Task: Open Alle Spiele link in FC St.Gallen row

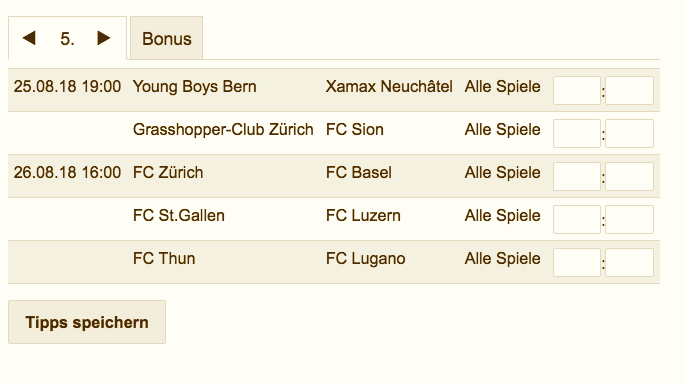Action: 502,215
